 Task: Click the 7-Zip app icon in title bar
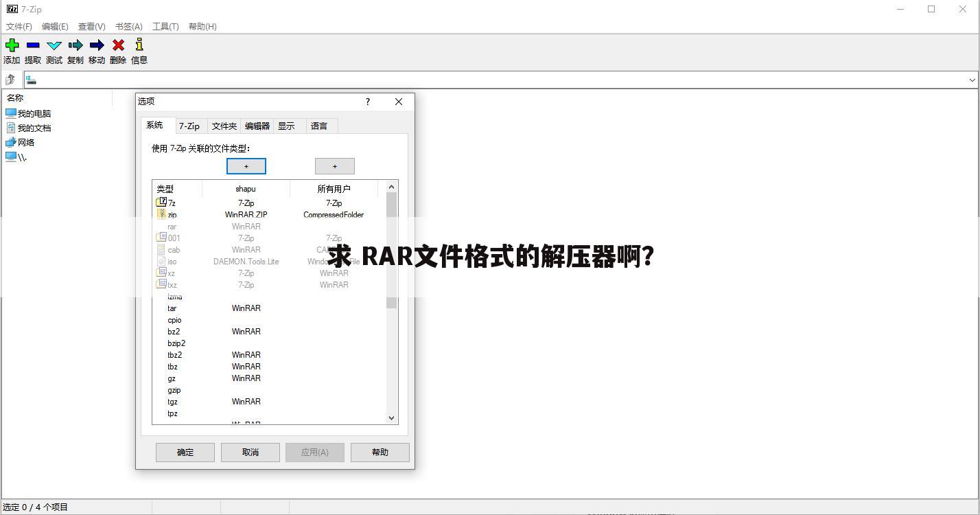point(12,10)
